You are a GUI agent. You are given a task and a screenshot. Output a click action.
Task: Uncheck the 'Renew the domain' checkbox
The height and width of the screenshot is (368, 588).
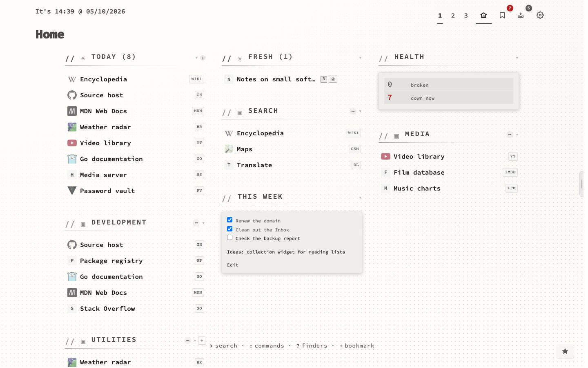[x=230, y=220]
